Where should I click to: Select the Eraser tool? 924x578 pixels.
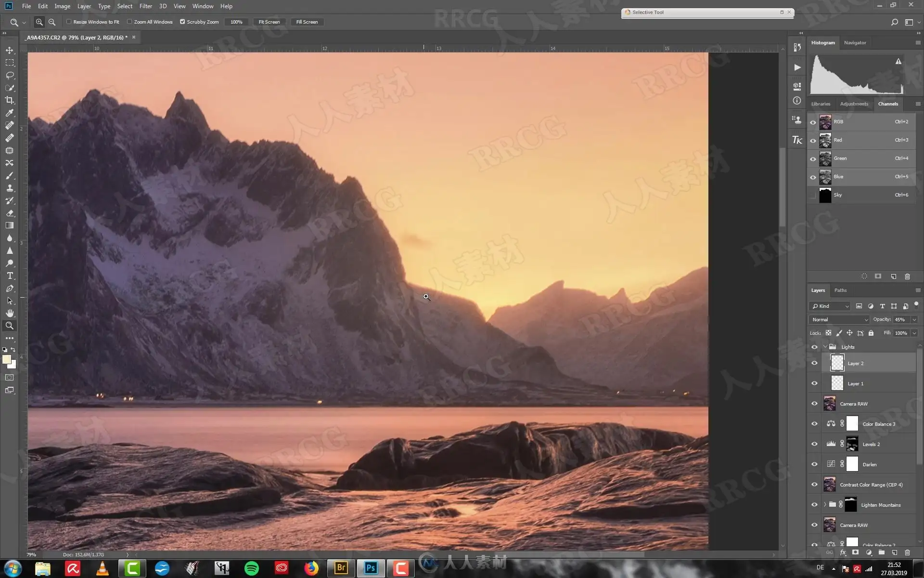click(10, 213)
